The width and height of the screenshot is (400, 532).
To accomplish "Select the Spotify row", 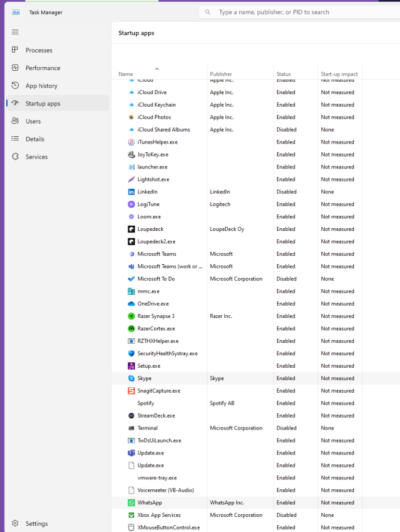I will coord(255,403).
